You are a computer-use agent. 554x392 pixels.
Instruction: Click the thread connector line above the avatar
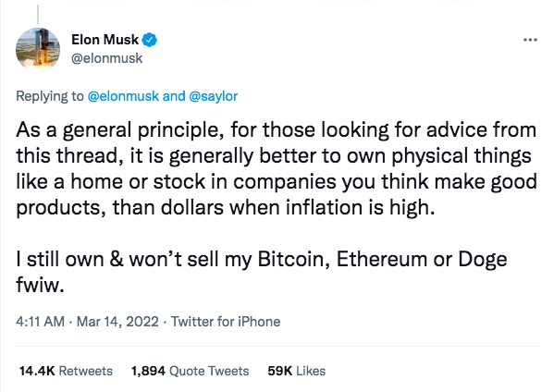click(x=38, y=14)
